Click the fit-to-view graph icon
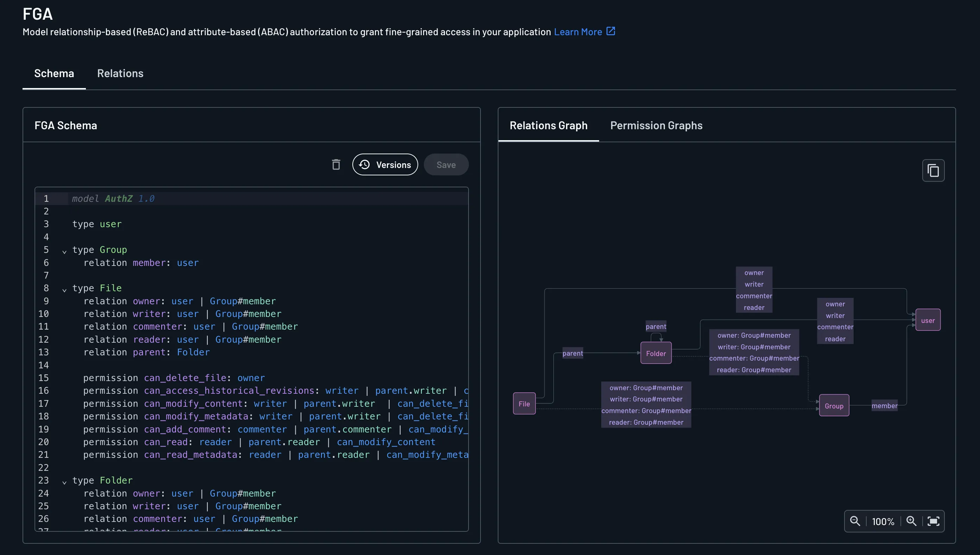This screenshot has height=555, width=980. coord(933,521)
